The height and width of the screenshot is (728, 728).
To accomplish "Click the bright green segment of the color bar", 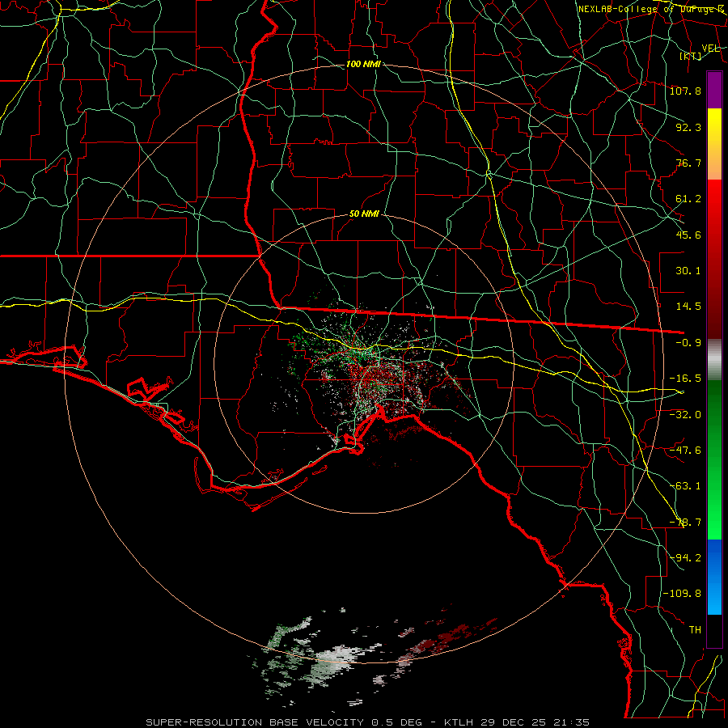I will click(714, 459).
